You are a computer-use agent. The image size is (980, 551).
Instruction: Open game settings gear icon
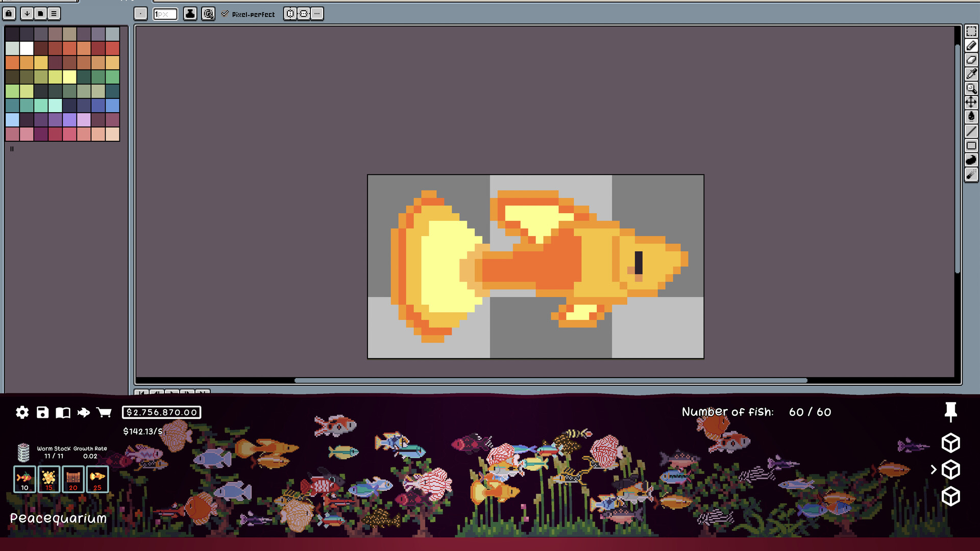pos(22,412)
